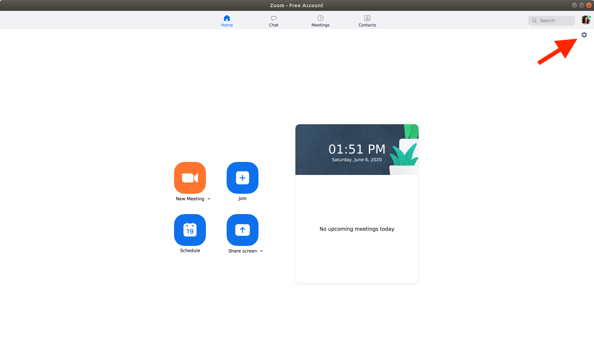Open the Chat tab
This screenshot has width=594, height=364.
tap(274, 21)
